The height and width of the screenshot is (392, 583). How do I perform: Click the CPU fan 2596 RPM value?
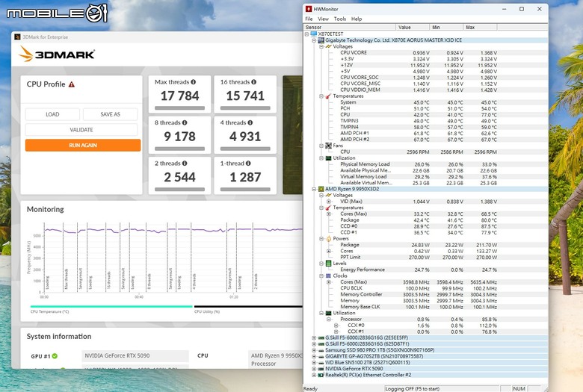click(x=418, y=152)
